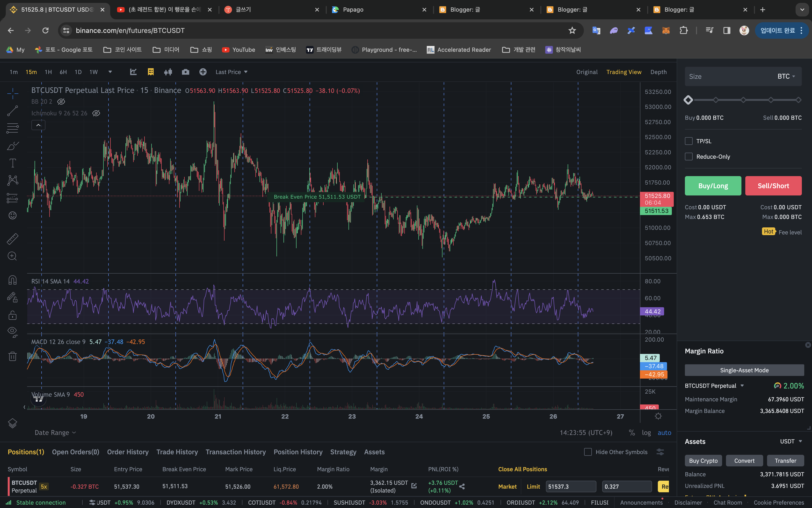Click the trash remove drawings icon

click(x=13, y=356)
